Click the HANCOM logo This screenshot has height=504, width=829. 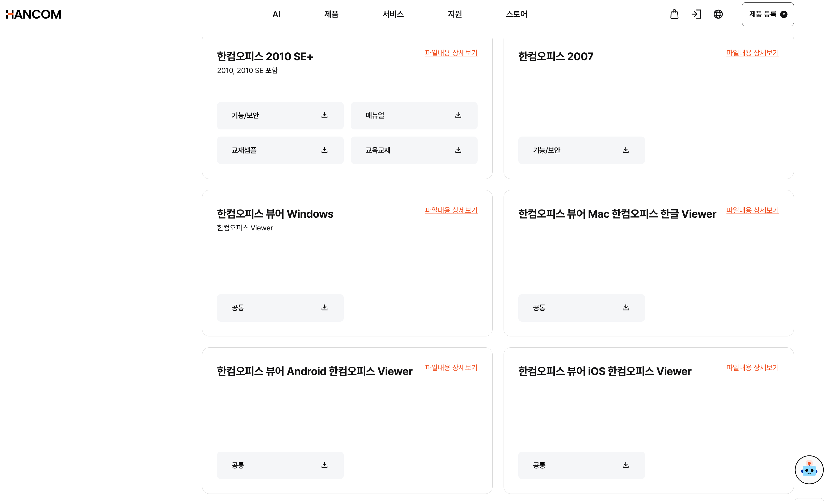coord(34,14)
